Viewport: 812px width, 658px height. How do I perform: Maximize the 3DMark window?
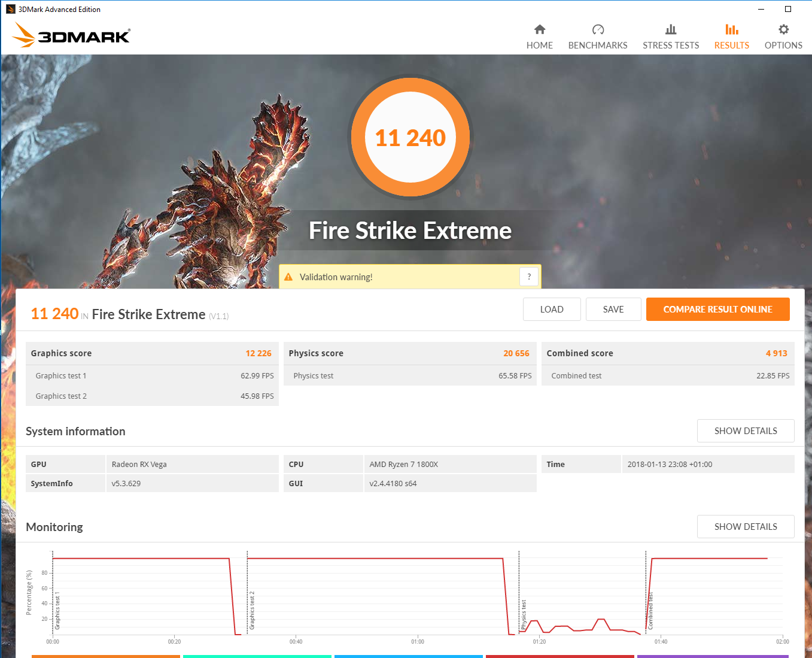pos(788,9)
